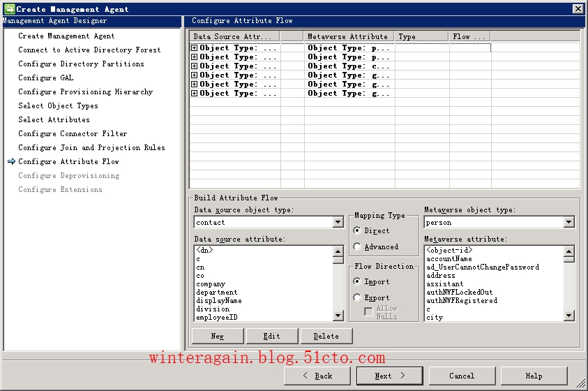588x391 pixels.
Task: Open Select Attributes step
Action: pyautogui.click(x=54, y=119)
